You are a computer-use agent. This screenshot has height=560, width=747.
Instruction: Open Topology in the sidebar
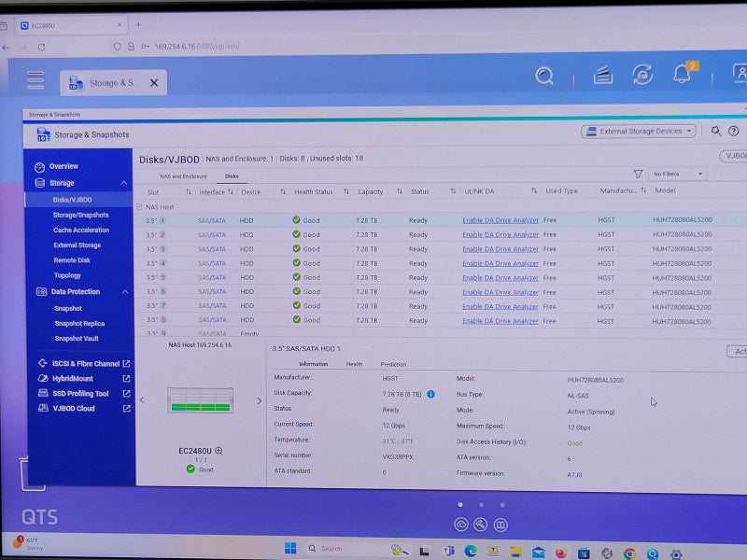point(67,275)
